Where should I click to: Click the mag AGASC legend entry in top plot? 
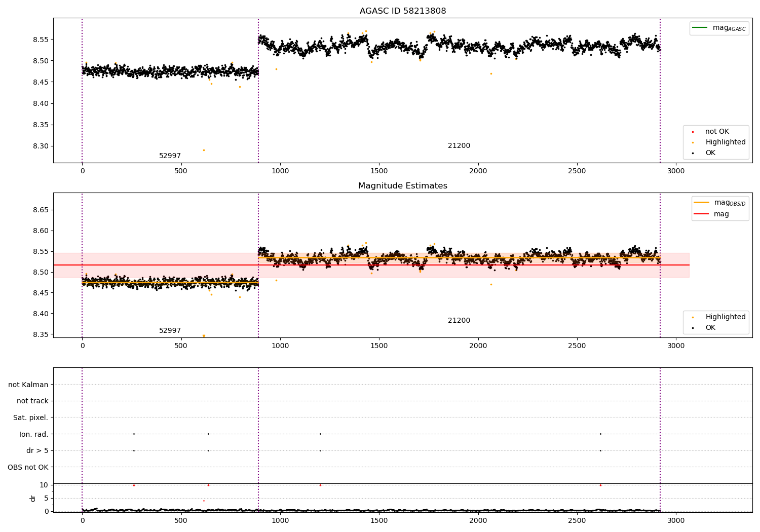(719, 28)
